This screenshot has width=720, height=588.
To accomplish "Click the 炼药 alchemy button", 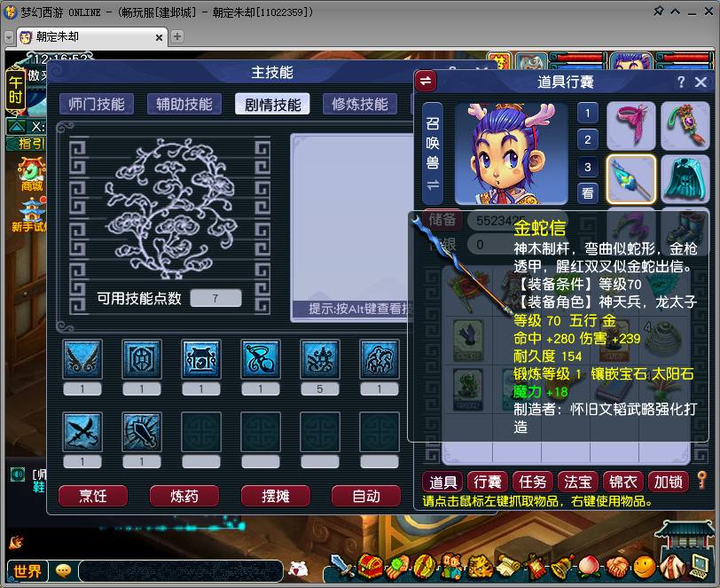I will click(x=184, y=496).
